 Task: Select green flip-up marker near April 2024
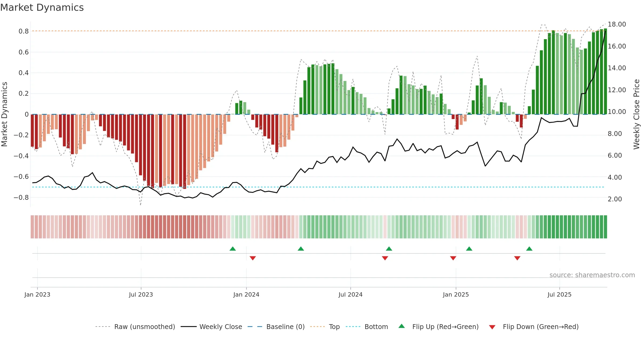click(x=301, y=249)
